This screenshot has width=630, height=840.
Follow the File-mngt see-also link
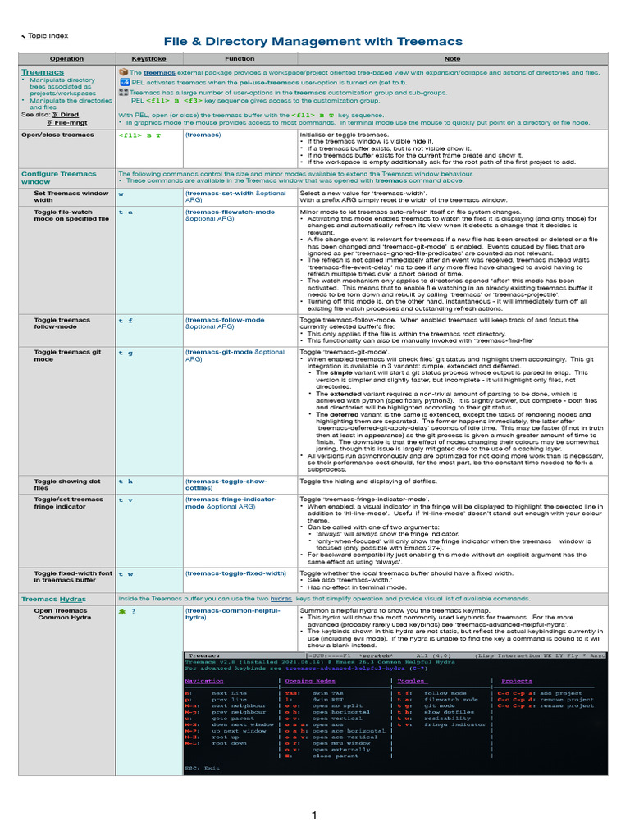tap(67, 123)
